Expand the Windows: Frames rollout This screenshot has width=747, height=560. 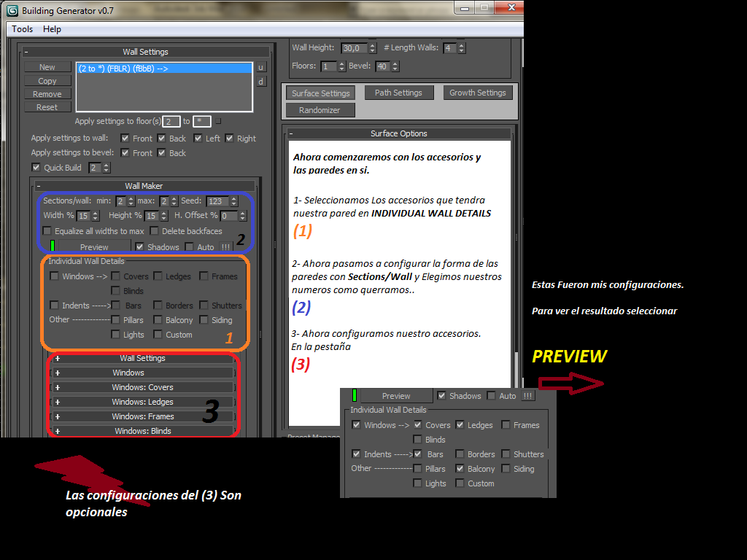(x=57, y=416)
